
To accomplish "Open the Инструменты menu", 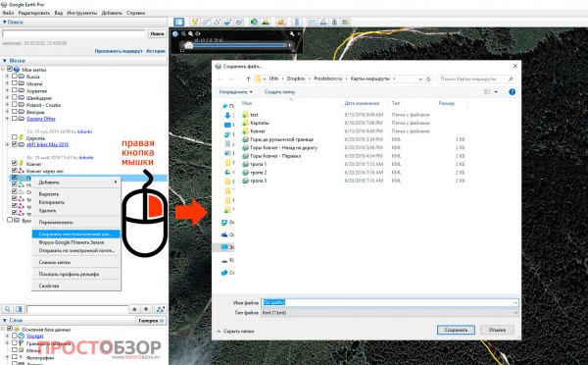I will pos(81,13).
